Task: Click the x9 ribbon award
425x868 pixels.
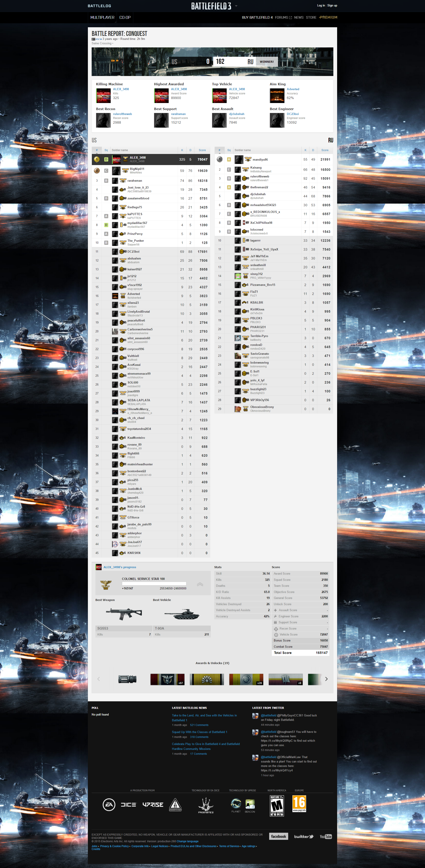Action: (x=286, y=679)
